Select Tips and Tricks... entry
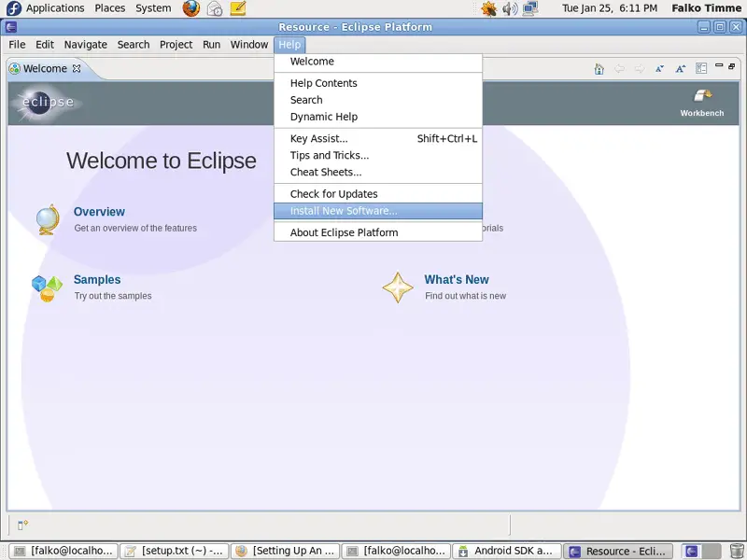Screen dimensions: 747x560 378,155
